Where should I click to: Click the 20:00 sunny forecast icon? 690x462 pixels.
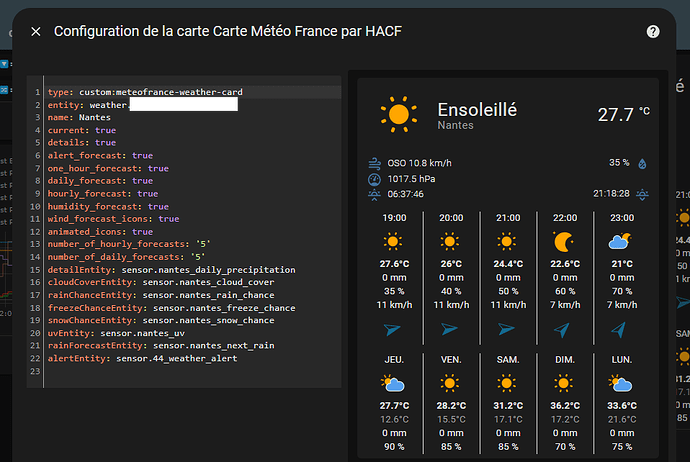click(x=450, y=242)
